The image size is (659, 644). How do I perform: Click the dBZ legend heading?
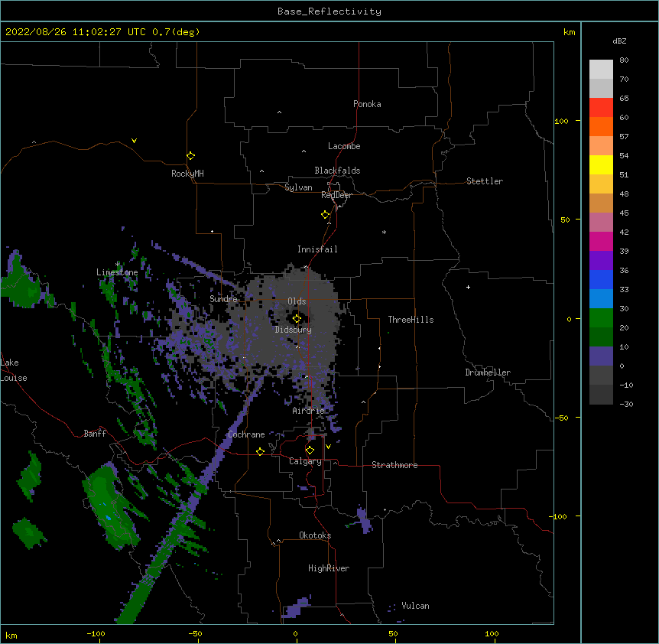tap(619, 41)
